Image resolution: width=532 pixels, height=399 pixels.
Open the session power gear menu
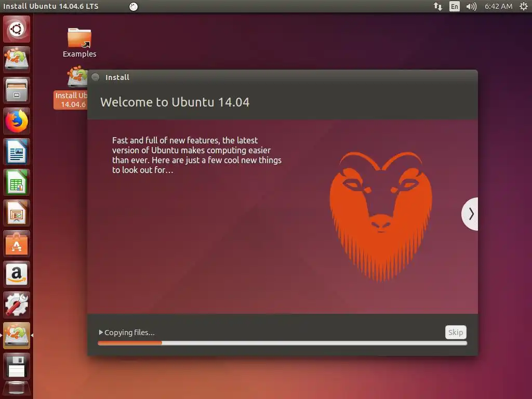coord(524,6)
